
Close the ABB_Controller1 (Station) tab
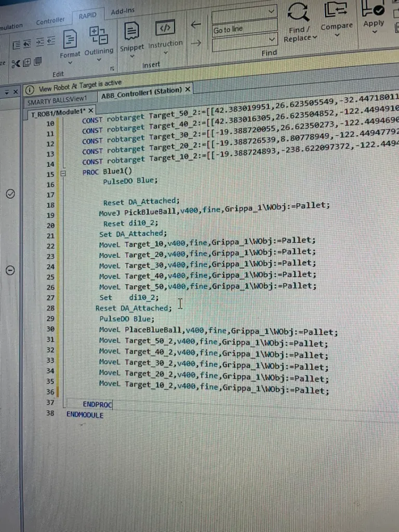point(188,89)
